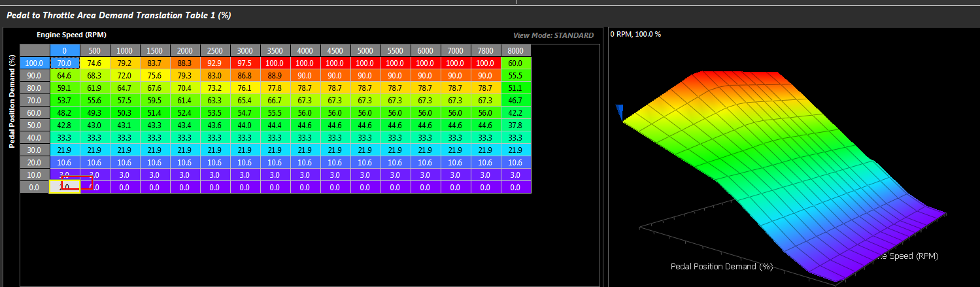Click the 76.1 table cell
Screen dimensions: 980x287
click(x=245, y=88)
